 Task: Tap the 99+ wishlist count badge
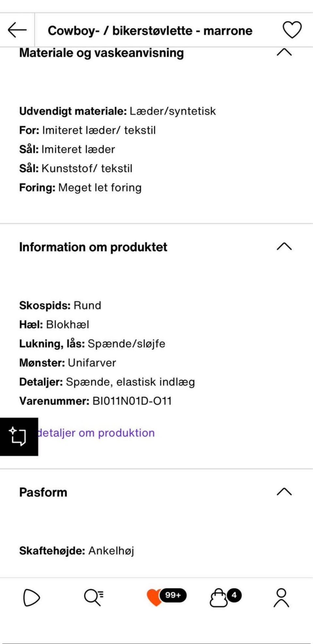173,595
